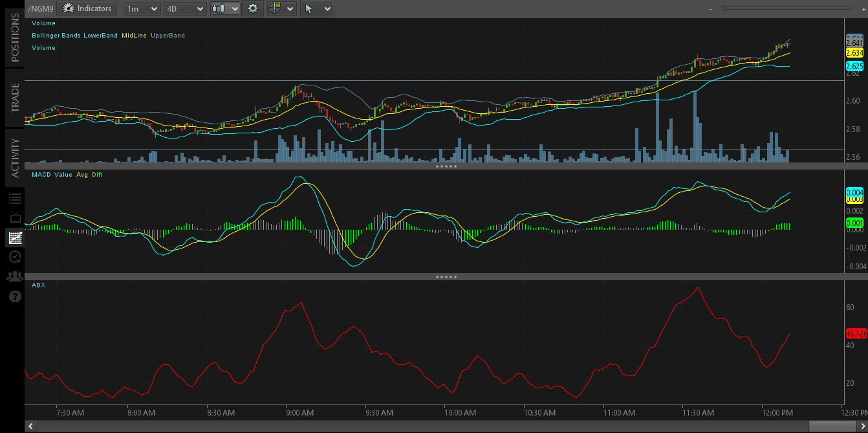Click the crosshair target tool icon
Viewport: 868px width, 433px height.
coord(275,8)
